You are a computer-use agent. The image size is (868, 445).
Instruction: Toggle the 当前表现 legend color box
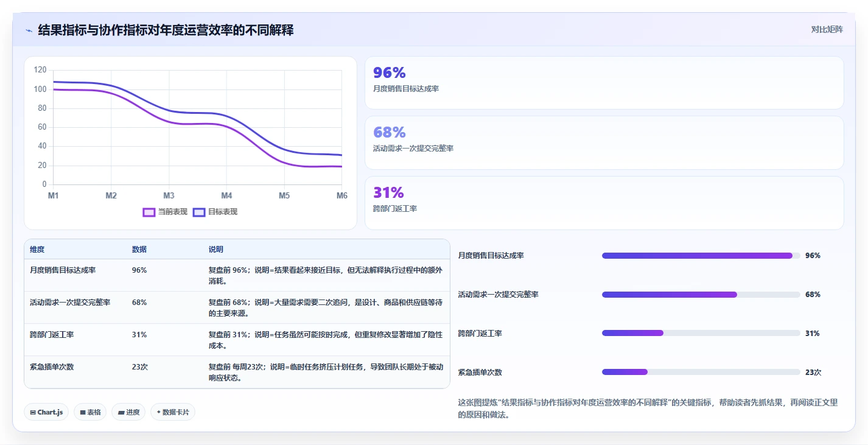coord(149,212)
